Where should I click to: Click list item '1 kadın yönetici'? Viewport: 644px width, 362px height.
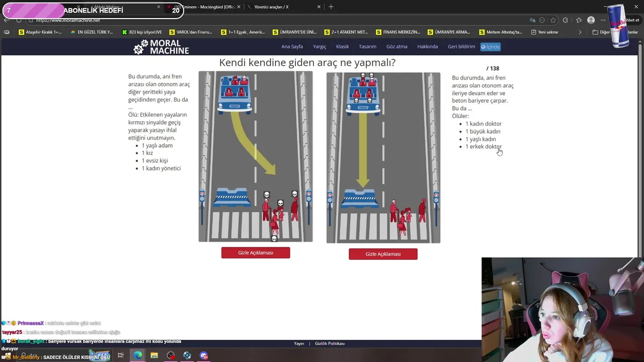point(161,168)
